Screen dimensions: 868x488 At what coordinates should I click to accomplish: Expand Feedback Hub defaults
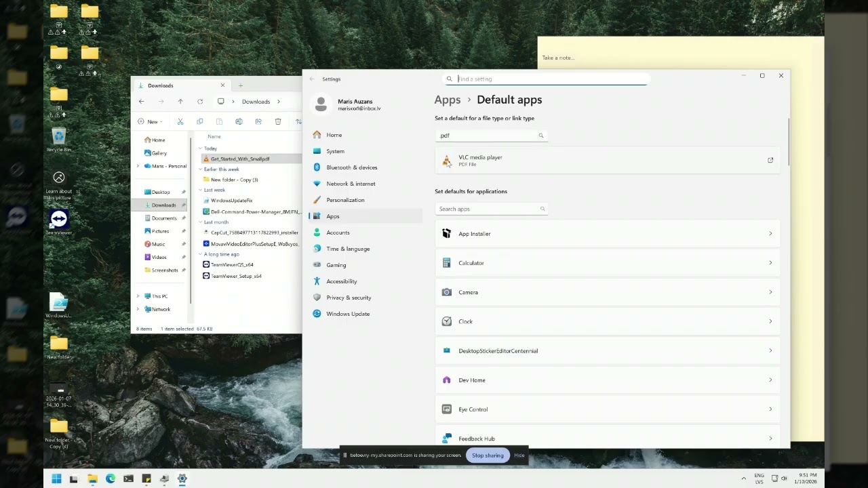pos(608,438)
